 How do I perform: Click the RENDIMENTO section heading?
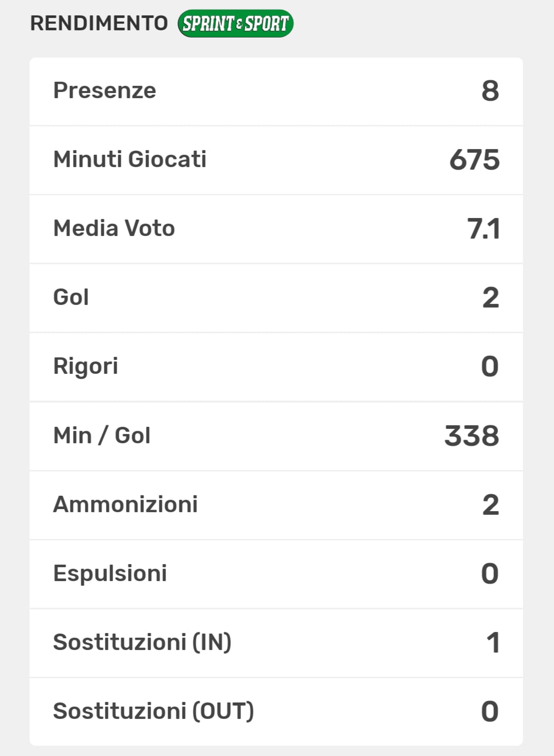(x=99, y=23)
